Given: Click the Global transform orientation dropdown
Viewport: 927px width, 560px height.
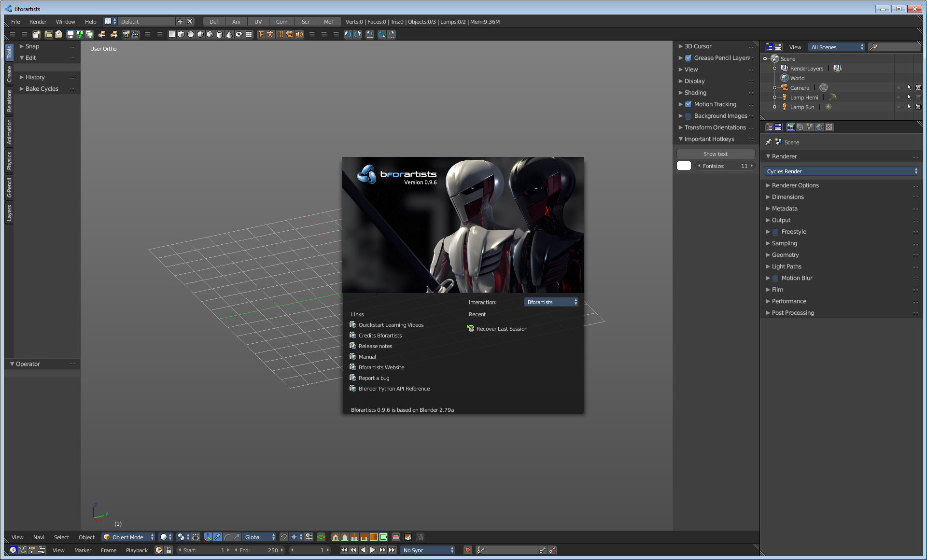Looking at the screenshot, I should (258, 537).
